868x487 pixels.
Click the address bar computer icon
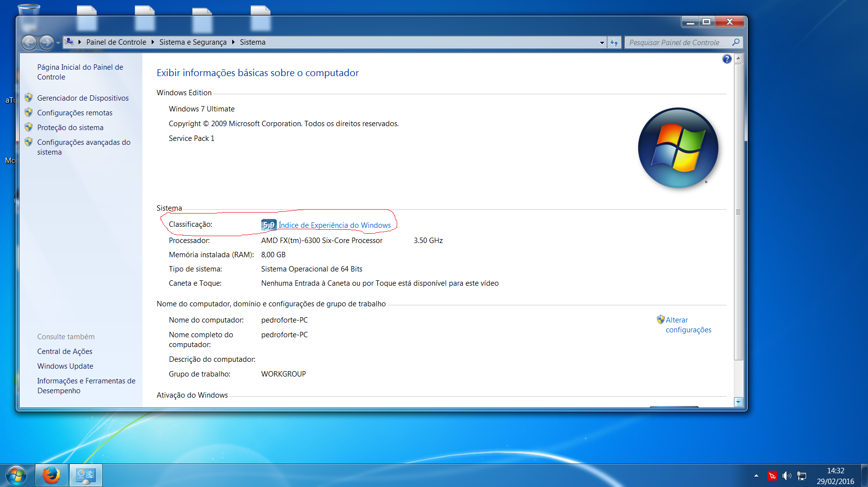coord(69,42)
